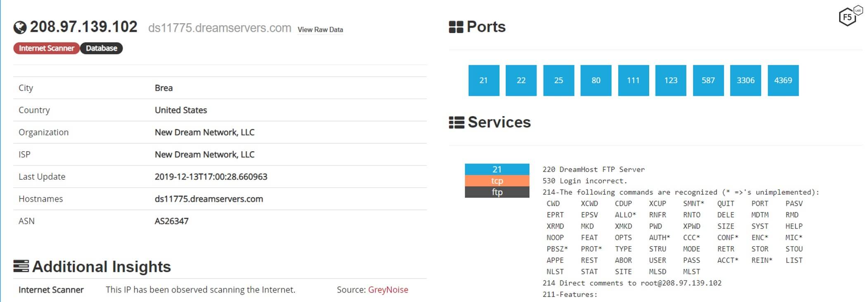Viewport: 868px width, 302px height.
Task: Choose the port 111 tile
Action: pos(633,81)
